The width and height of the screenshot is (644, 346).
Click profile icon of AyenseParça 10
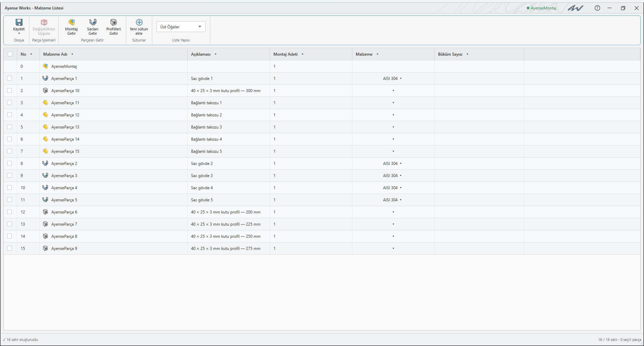(x=46, y=90)
